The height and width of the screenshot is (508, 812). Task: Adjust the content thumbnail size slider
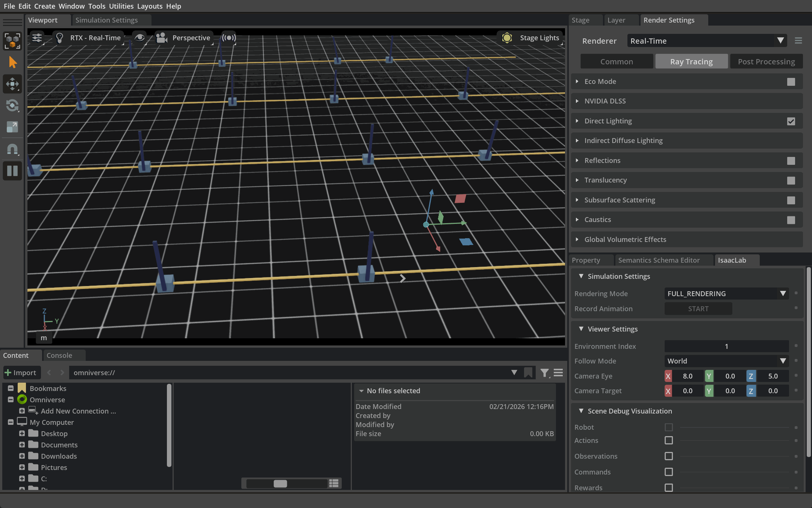click(x=280, y=484)
